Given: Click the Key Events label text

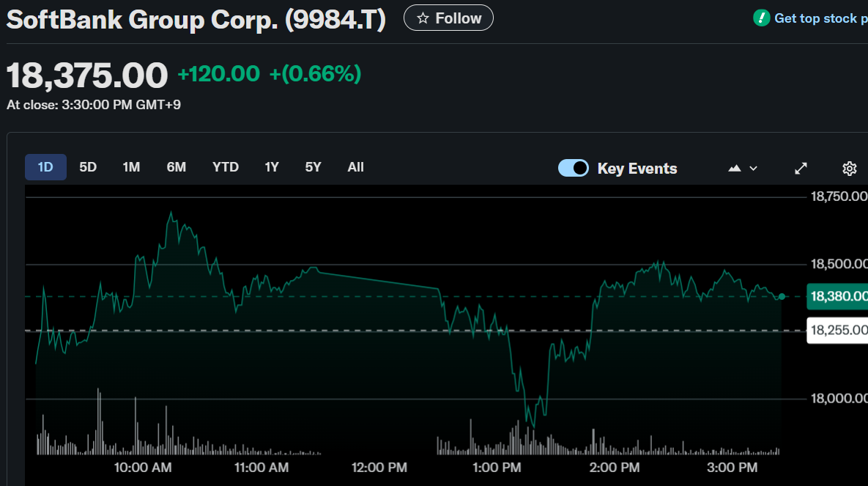Looking at the screenshot, I should [637, 169].
